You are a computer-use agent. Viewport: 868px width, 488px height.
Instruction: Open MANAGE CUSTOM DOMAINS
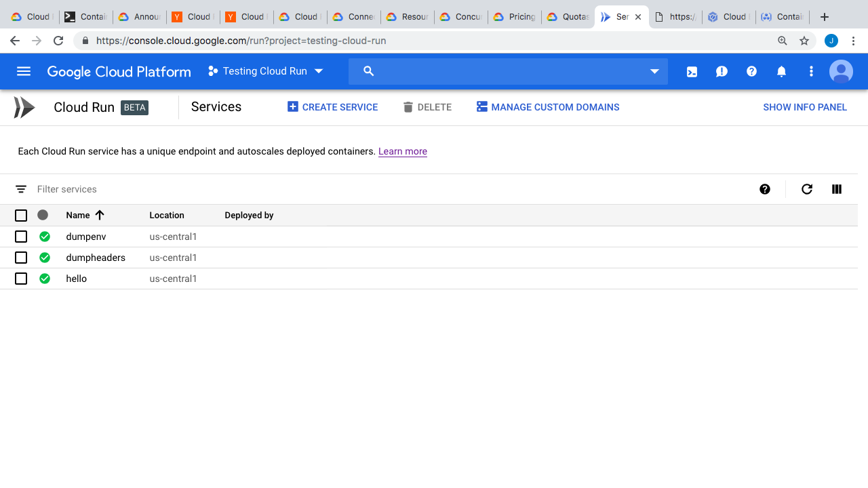[x=548, y=107]
